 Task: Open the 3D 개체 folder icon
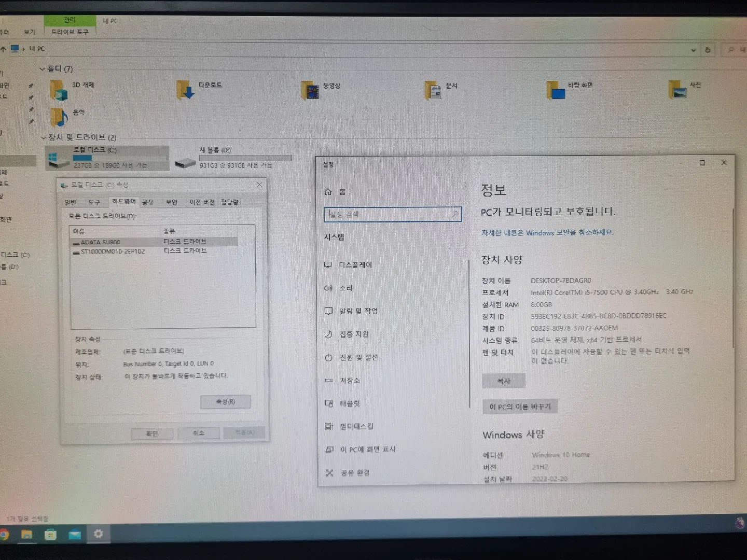(59, 90)
